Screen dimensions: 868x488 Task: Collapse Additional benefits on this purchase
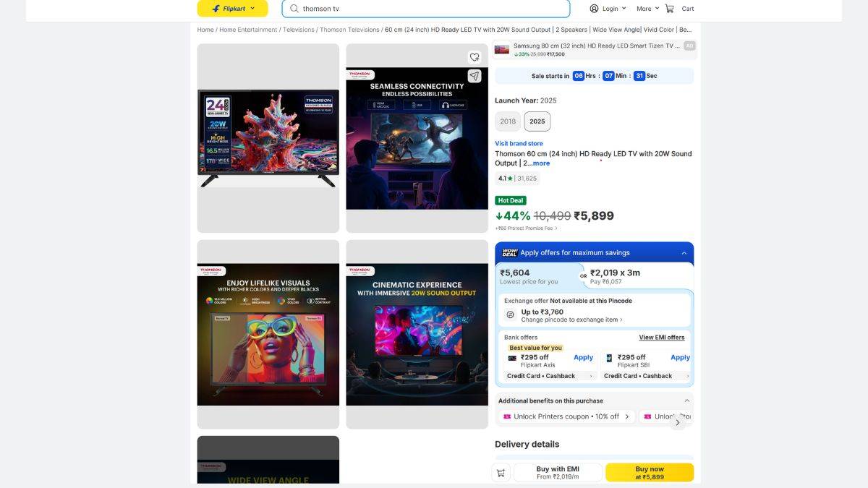pyautogui.click(x=686, y=401)
